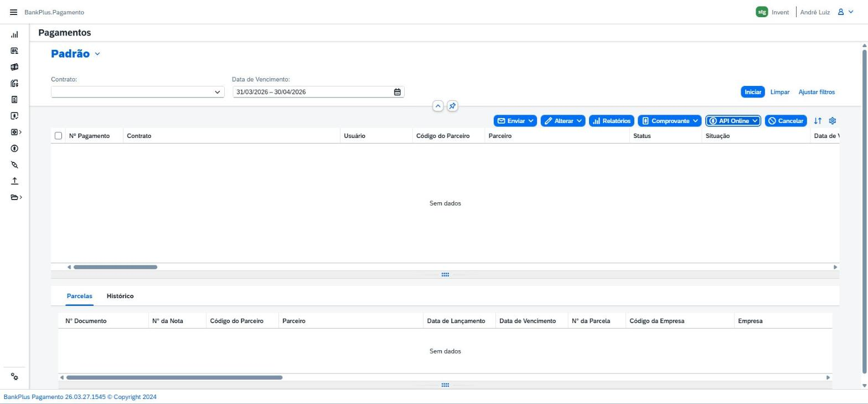Expand the API Online dropdown button
The height and width of the screenshot is (404, 868).
[x=733, y=121]
